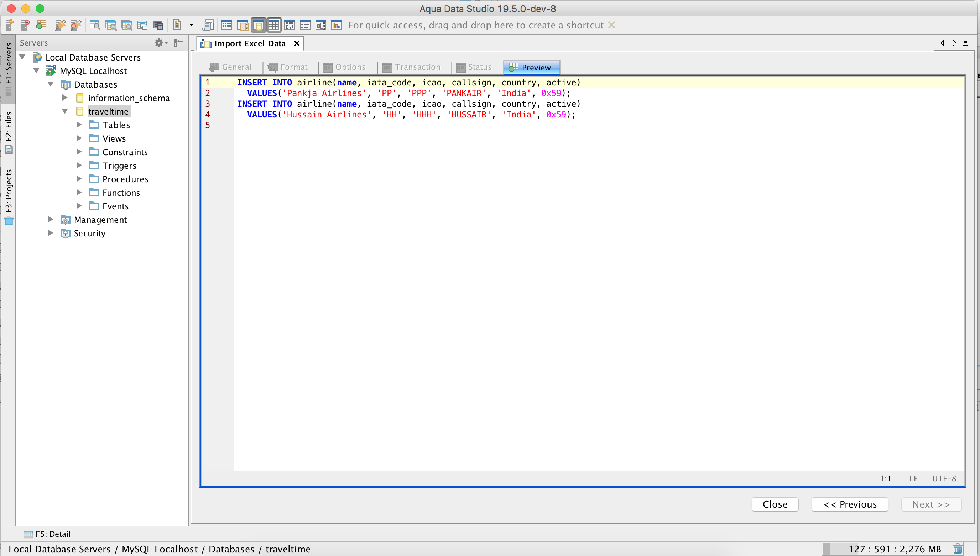This screenshot has width=980, height=556.
Task: Collapse the Databases node
Action: click(51, 84)
